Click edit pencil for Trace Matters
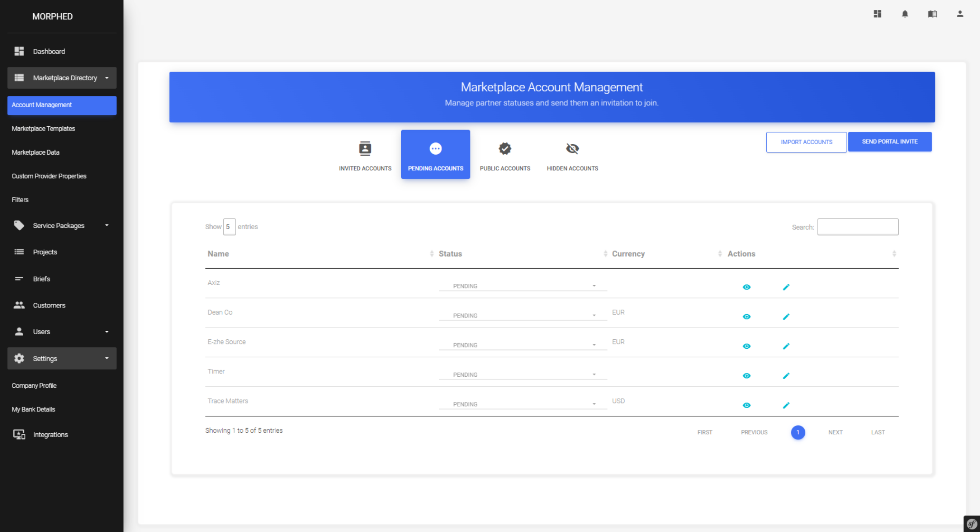The height and width of the screenshot is (532, 980). click(786, 405)
